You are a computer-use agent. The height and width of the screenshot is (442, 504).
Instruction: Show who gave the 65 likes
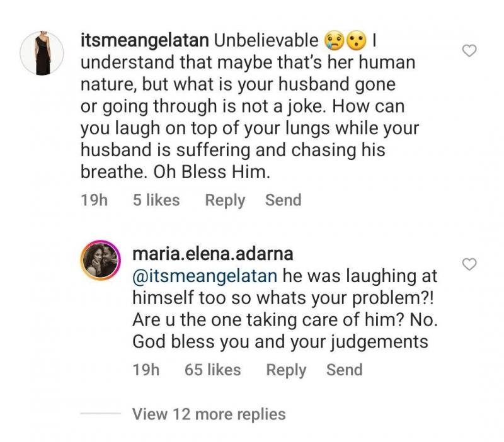213,370
